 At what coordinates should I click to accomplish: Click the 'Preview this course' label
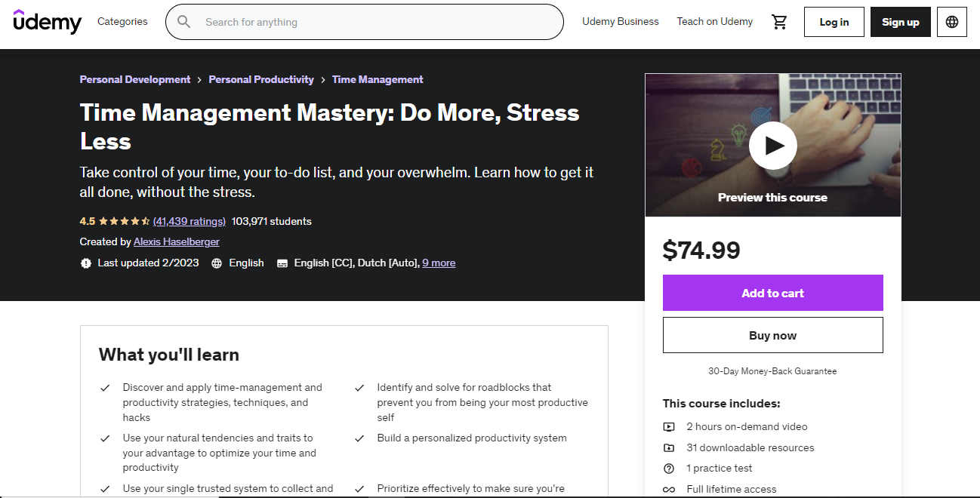[x=772, y=198]
